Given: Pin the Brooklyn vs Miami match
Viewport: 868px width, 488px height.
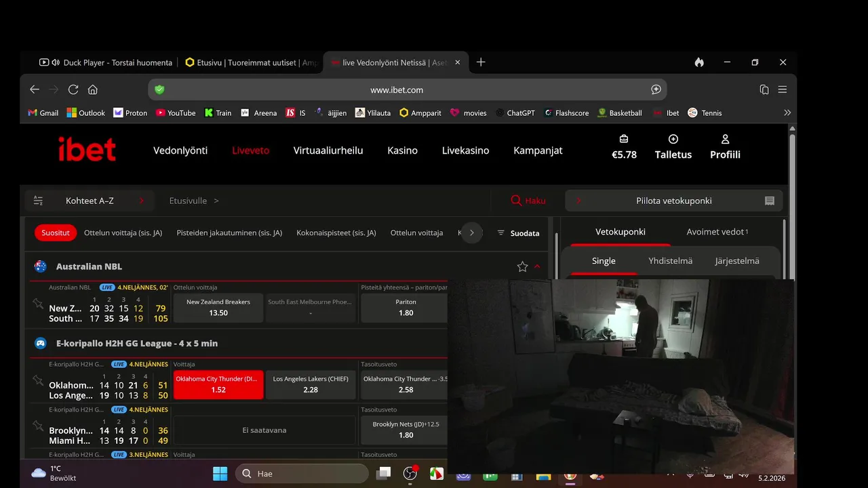Looking at the screenshot, I should tap(38, 426).
